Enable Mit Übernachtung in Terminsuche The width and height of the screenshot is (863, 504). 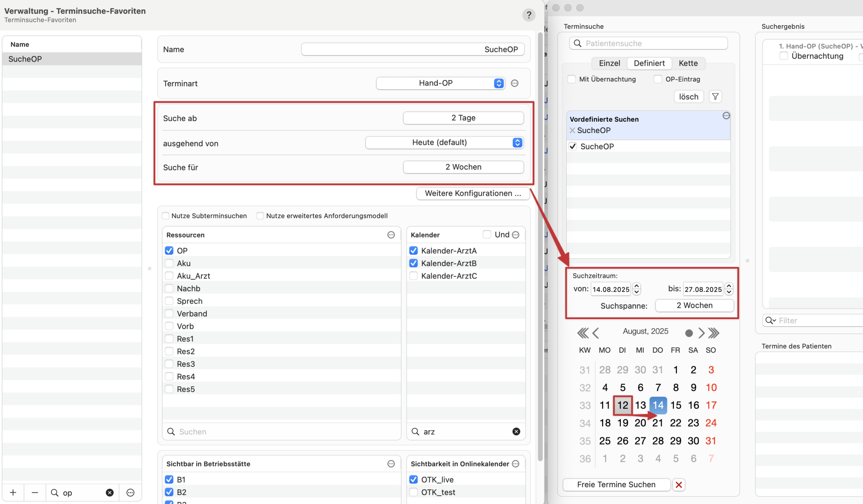point(572,79)
